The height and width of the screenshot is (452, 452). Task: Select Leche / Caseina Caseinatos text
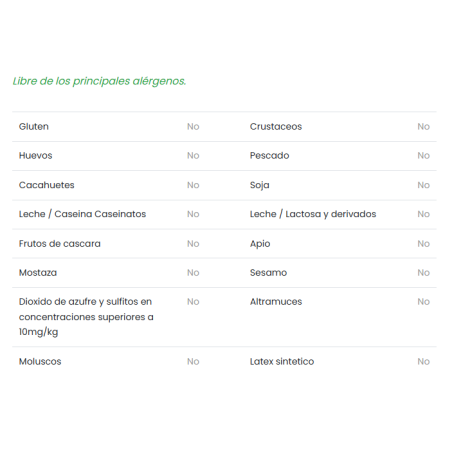[x=82, y=214]
